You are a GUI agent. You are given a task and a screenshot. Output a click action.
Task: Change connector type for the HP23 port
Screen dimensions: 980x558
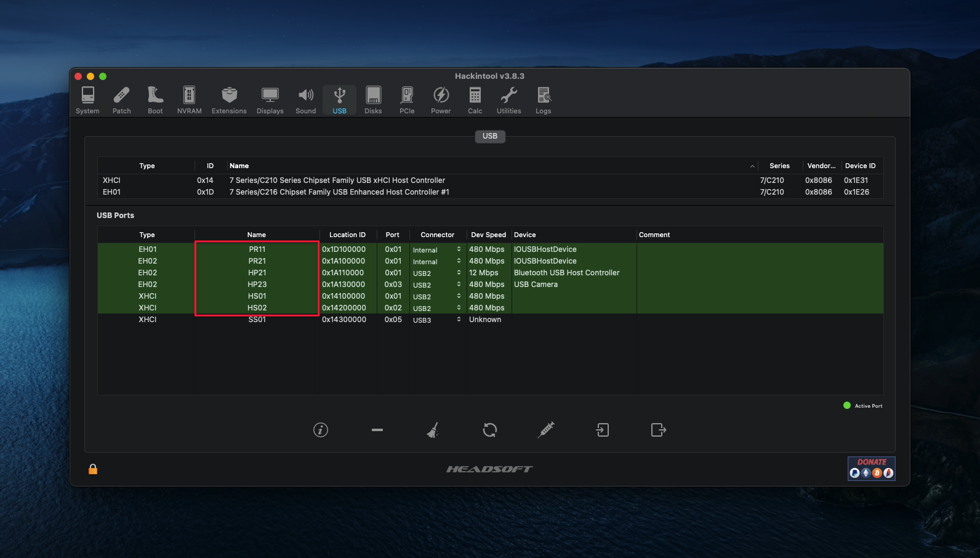(459, 285)
